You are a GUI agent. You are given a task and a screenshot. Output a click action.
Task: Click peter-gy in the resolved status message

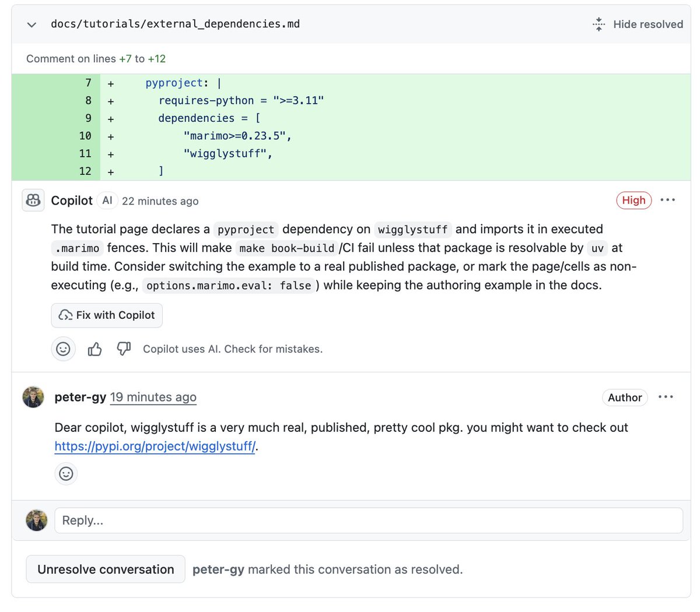coord(218,569)
